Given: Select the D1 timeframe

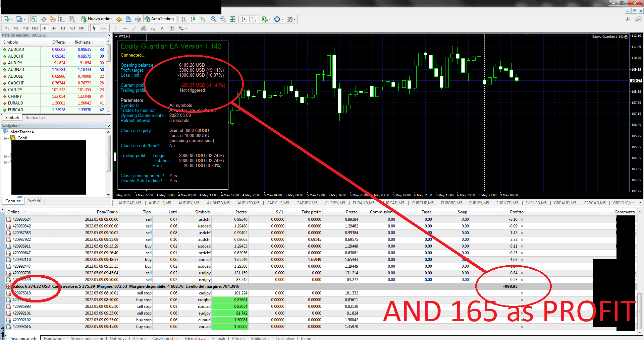Looking at the screenshot, I should click(x=63, y=28).
